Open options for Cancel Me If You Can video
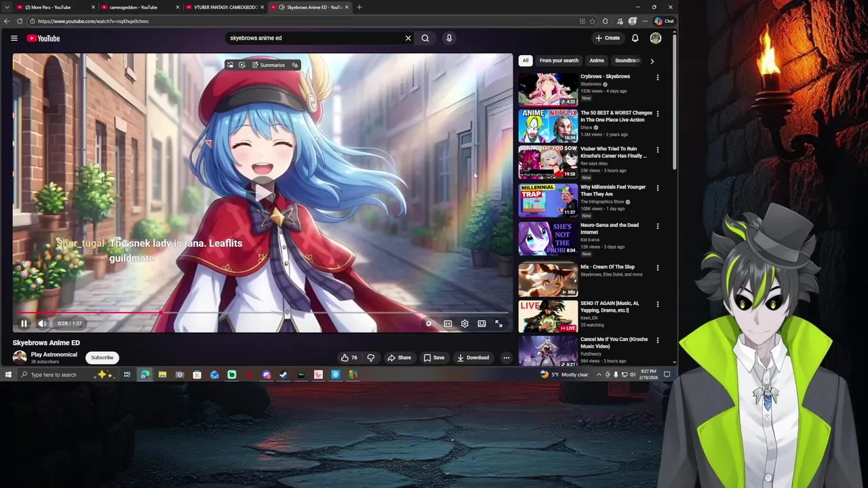This screenshot has width=868, height=488. coord(657,340)
